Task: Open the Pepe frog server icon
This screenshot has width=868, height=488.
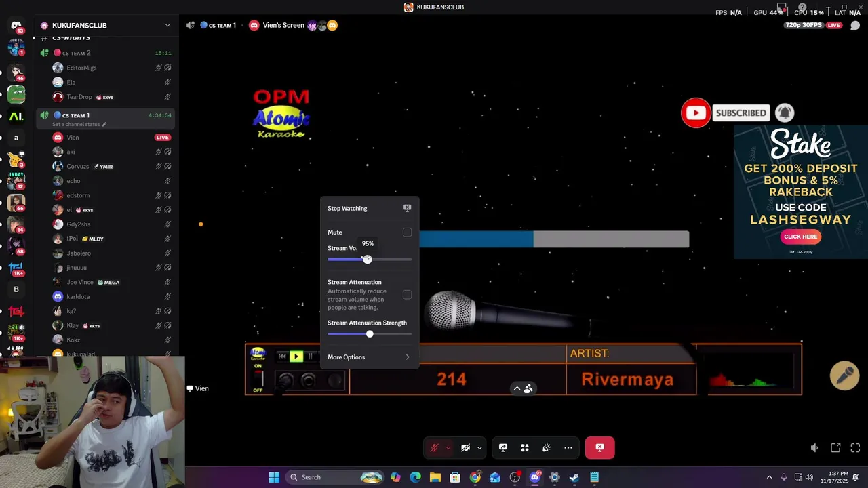Action: 16,94
